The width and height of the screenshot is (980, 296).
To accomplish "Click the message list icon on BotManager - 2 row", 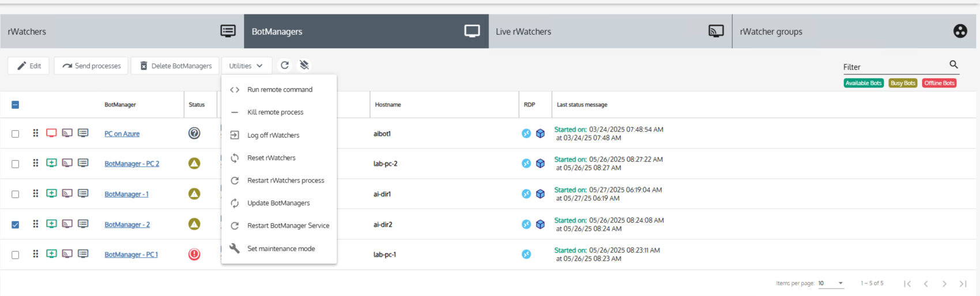I will point(83,224).
